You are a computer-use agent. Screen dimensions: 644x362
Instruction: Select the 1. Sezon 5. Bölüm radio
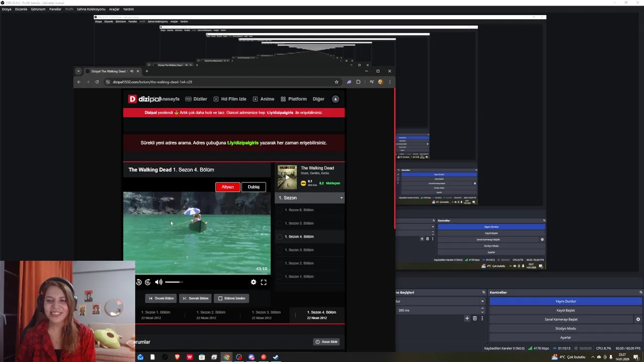[280, 223]
